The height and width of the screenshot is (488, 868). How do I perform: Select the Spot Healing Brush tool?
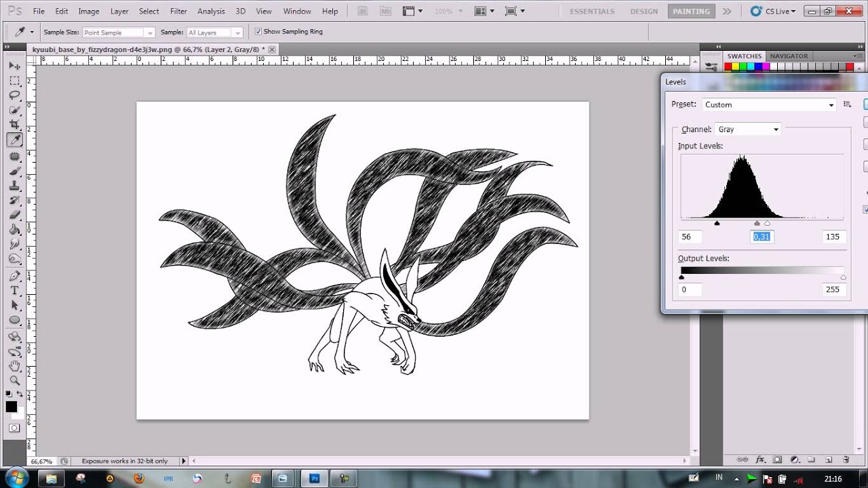coord(14,157)
